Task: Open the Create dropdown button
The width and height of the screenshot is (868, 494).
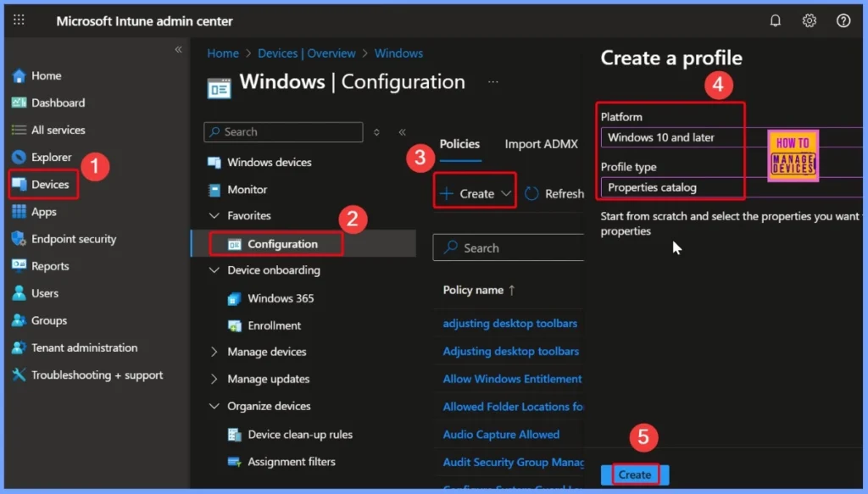Action: tap(475, 193)
